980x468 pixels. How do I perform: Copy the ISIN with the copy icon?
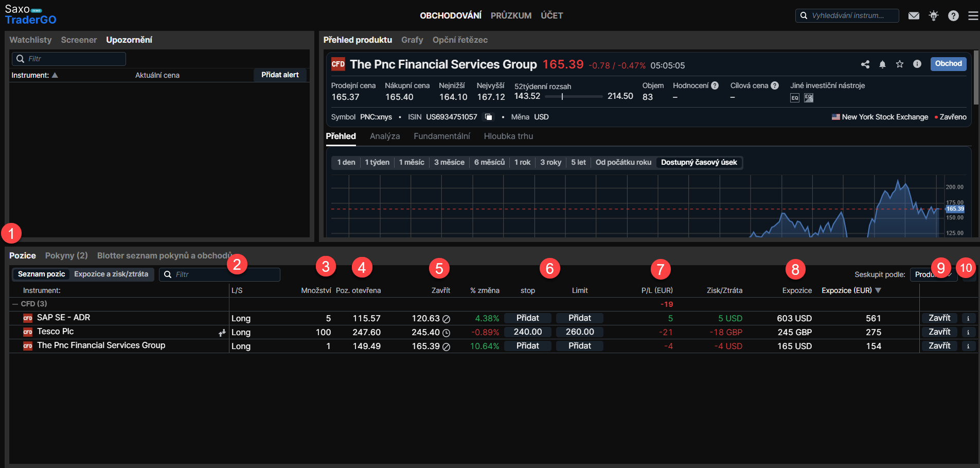[489, 117]
